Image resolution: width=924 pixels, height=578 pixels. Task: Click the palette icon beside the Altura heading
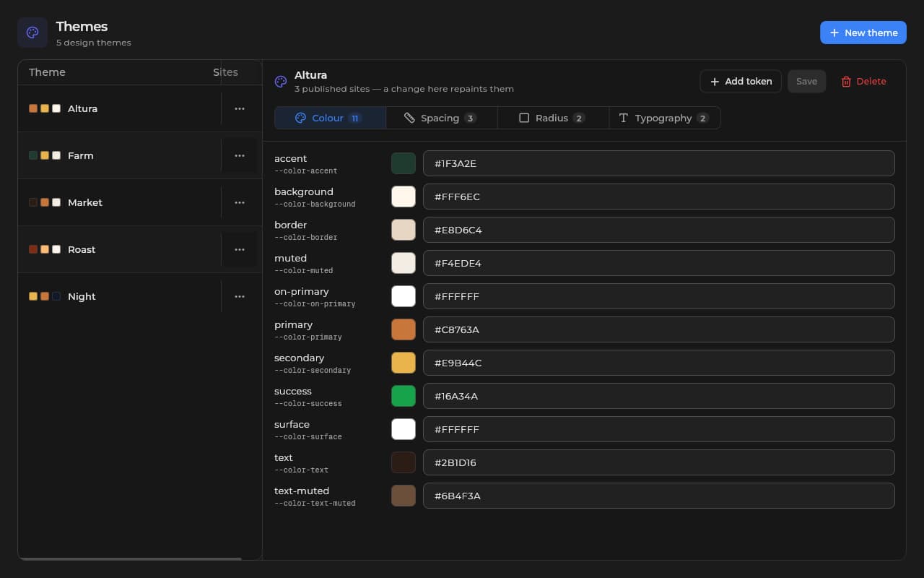pyautogui.click(x=281, y=82)
